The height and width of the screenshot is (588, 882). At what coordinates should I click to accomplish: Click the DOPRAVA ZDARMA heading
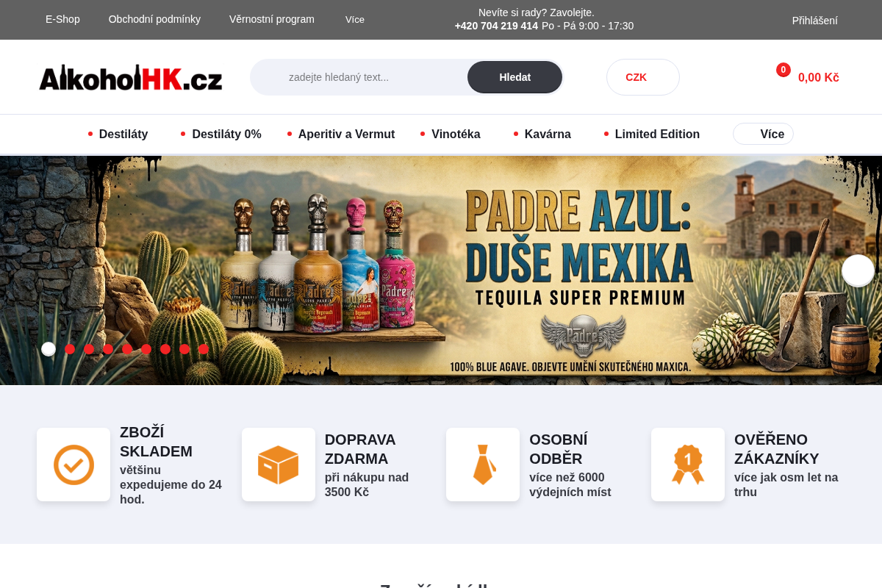tap(360, 449)
